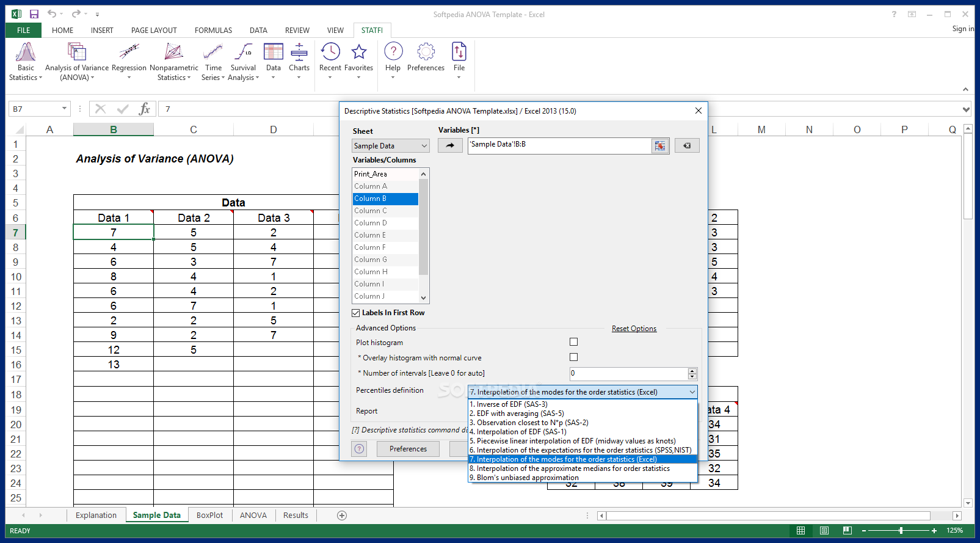Click the add variable arrow button
This screenshot has height=543, width=980.
[x=450, y=145]
